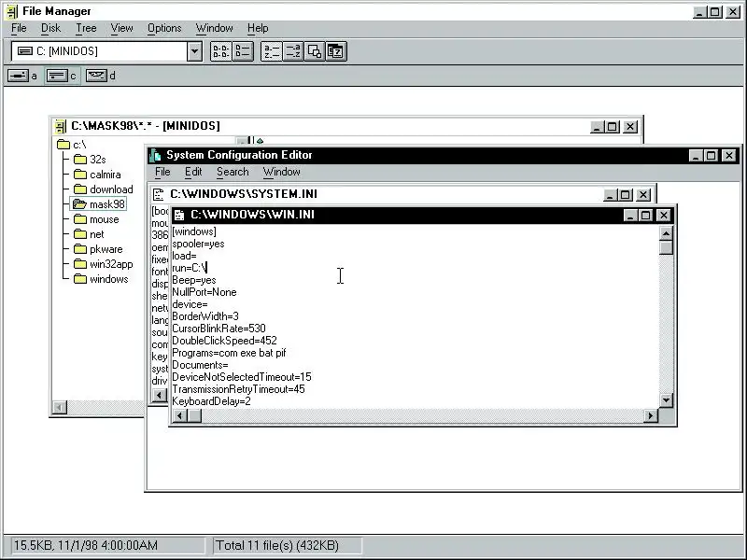Click the sort by date toolbar icon

click(x=336, y=51)
